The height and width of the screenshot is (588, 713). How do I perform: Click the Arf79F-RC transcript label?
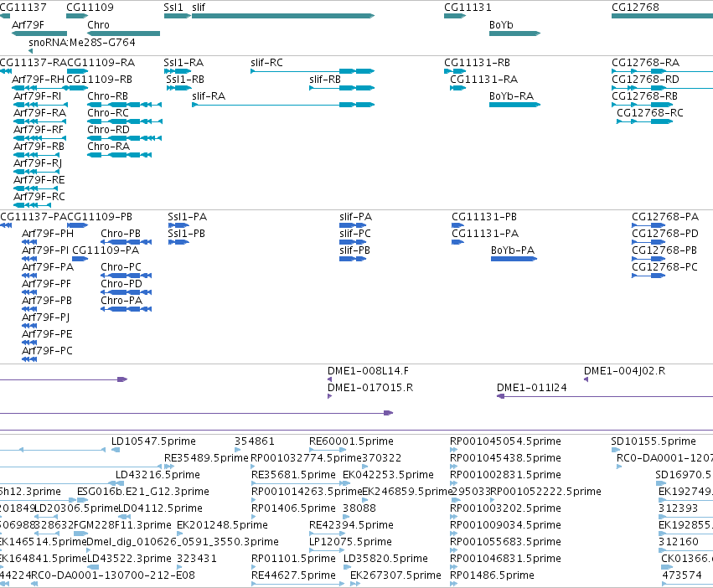39,197
